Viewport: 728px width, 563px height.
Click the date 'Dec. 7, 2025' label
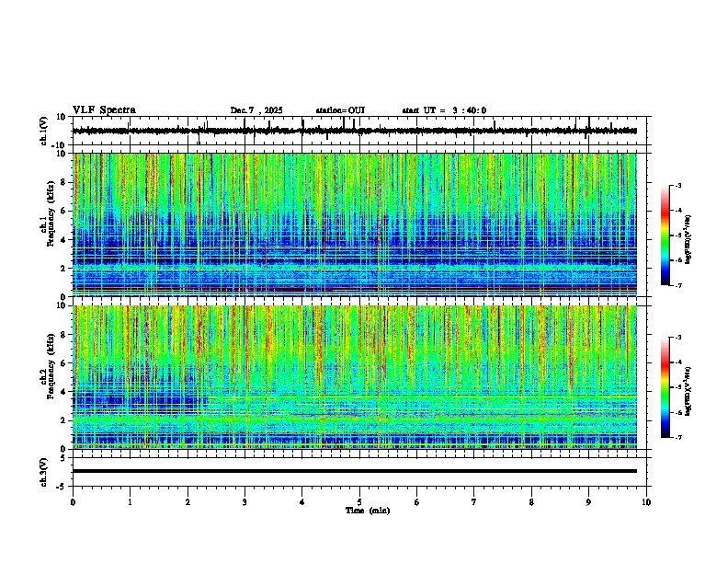256,110
